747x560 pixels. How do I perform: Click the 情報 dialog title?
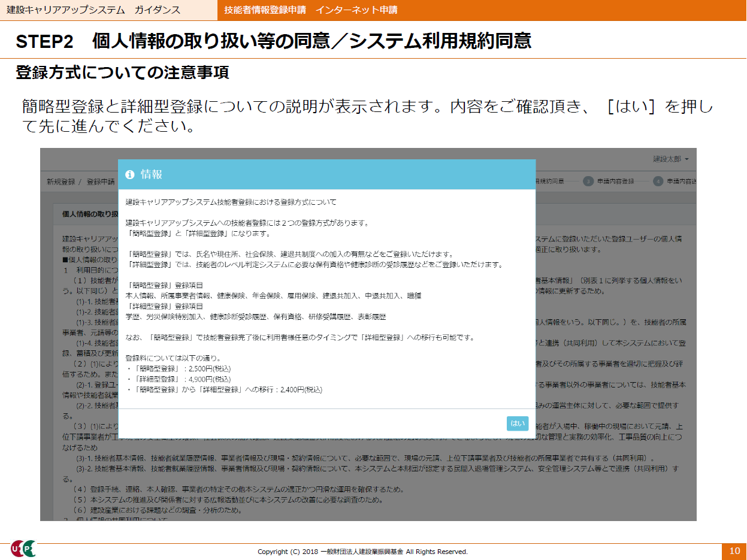tap(152, 174)
